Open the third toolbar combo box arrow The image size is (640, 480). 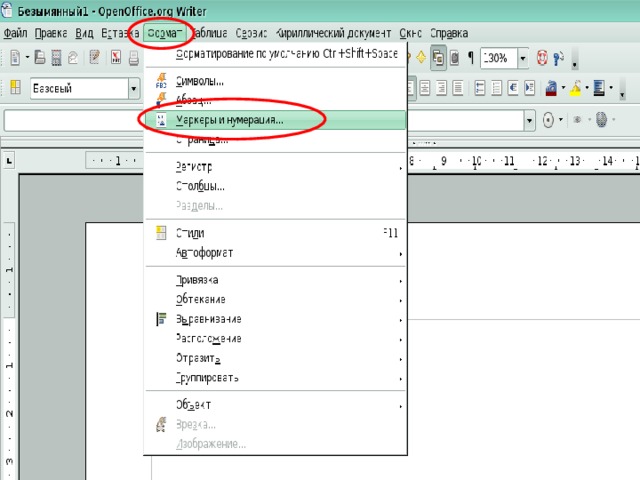coord(529,120)
